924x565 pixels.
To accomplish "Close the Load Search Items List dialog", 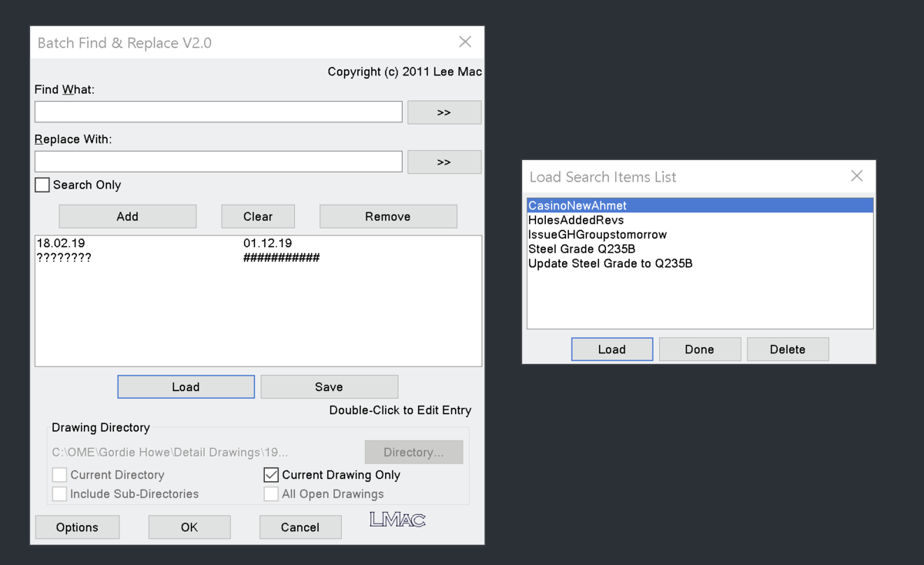I will pyautogui.click(x=856, y=176).
